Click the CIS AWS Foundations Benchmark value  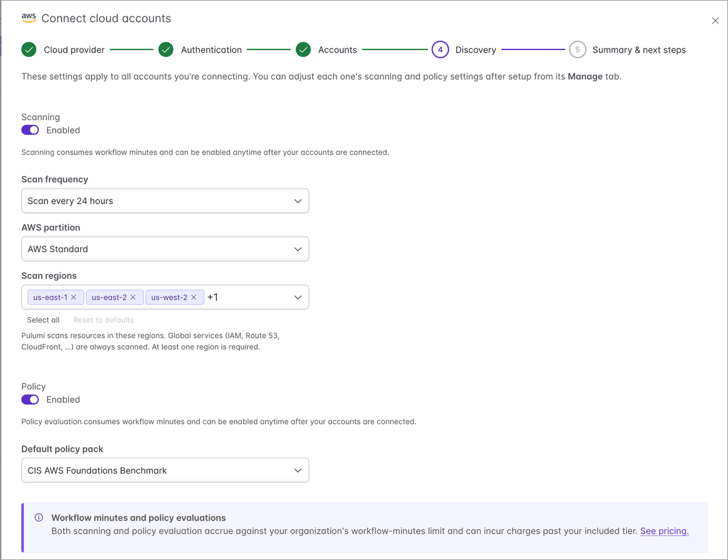(97, 470)
